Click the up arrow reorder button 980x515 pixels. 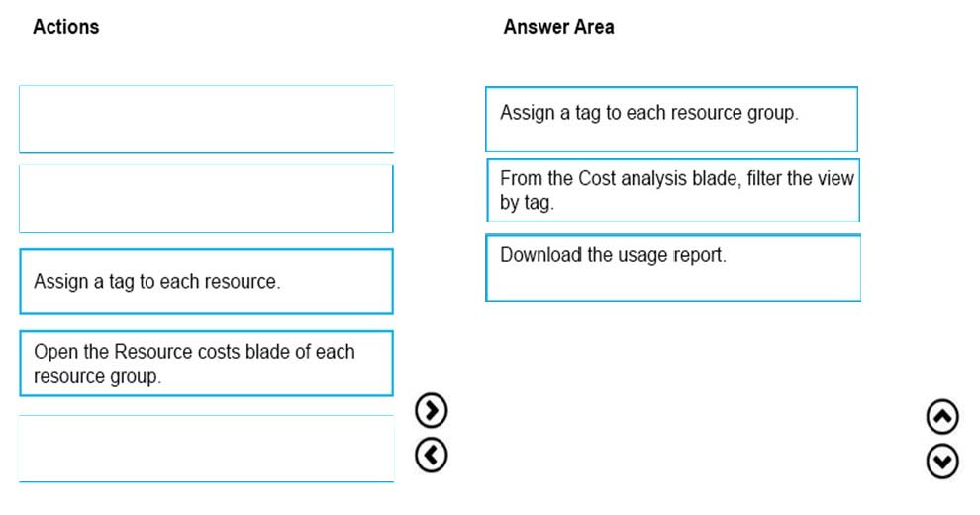click(x=942, y=417)
